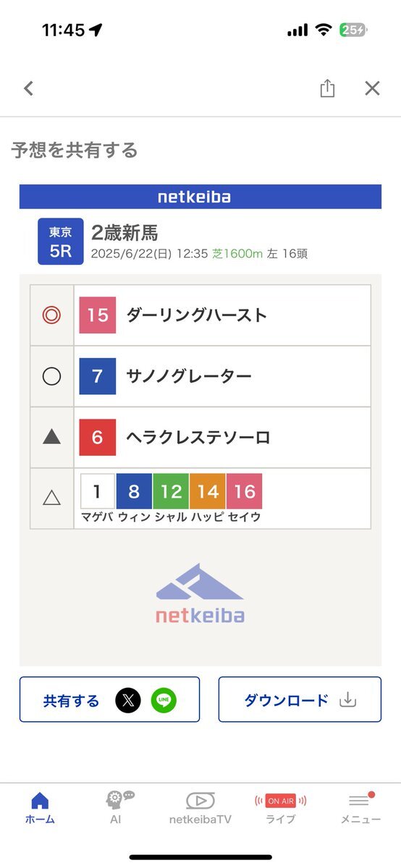Select horse number 15 ダーリングハースト
401x868 pixels.
pyautogui.click(x=222, y=315)
